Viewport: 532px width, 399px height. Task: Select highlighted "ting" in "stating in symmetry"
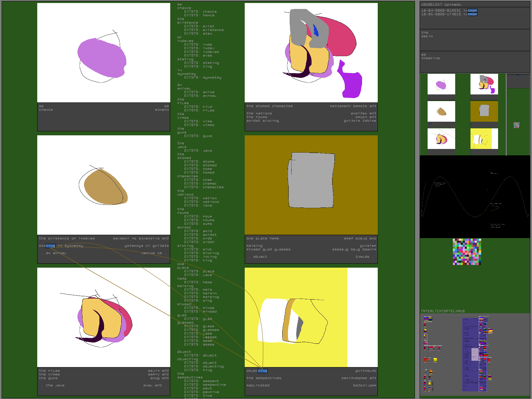click(51, 246)
